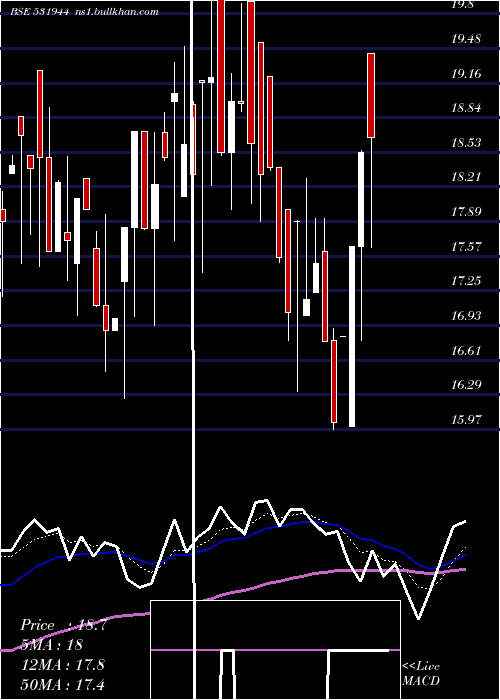Click the Price : 18.7 readout
Image resolution: width=500 pixels, height=700 pixels.
[63, 625]
